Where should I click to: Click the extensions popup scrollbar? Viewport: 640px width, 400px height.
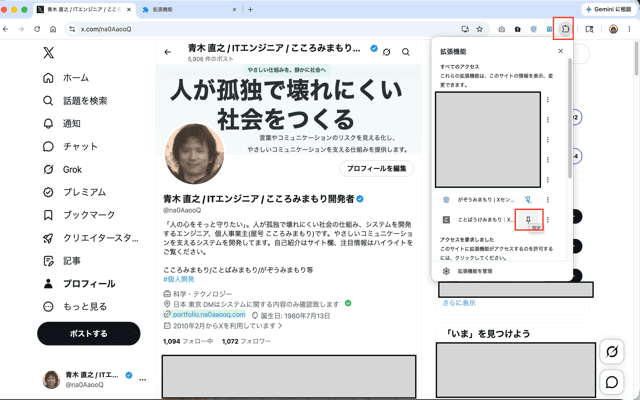pos(570,118)
